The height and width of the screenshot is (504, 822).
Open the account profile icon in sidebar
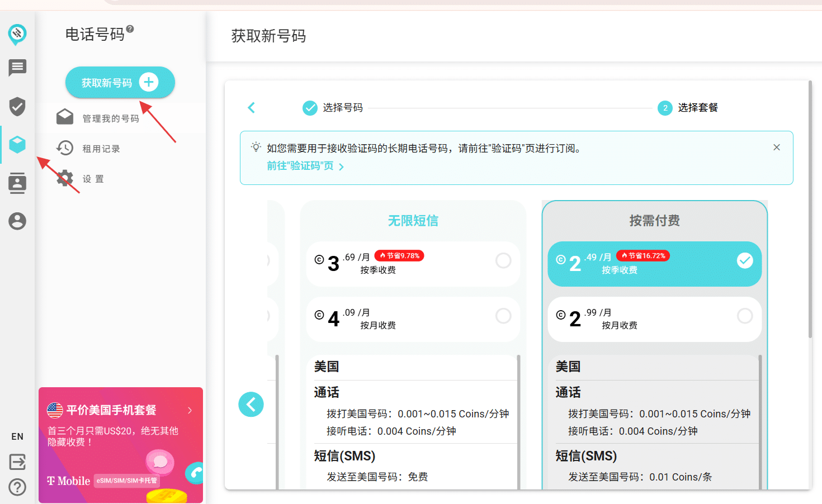click(x=17, y=221)
